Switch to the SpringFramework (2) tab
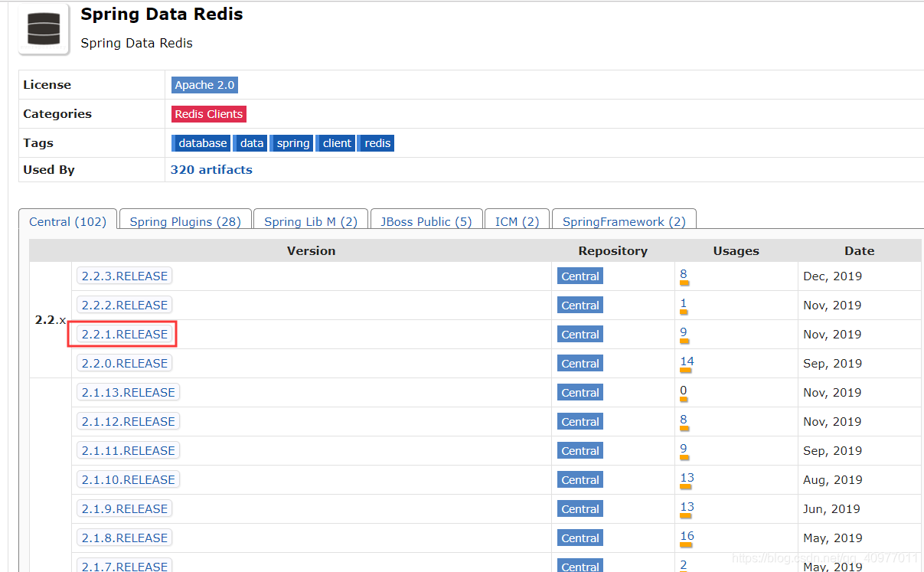Image resolution: width=924 pixels, height=572 pixels. (624, 221)
